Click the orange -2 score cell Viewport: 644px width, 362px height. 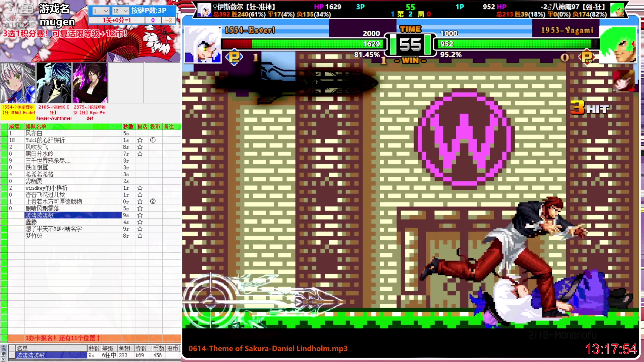click(x=168, y=20)
